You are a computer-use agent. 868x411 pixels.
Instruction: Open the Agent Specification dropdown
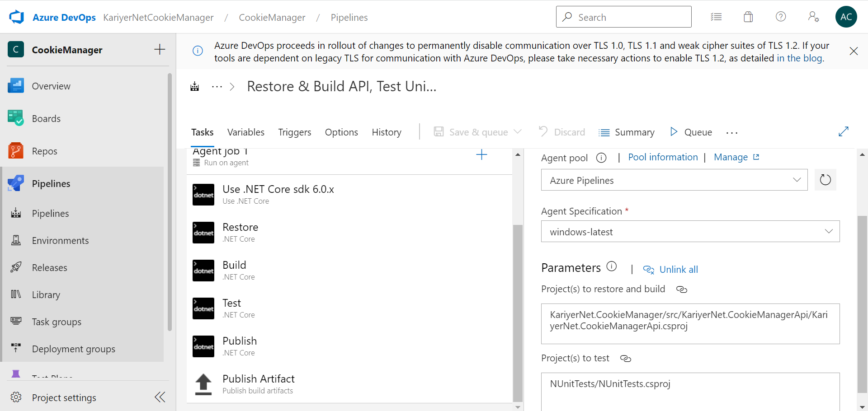pyautogui.click(x=690, y=232)
